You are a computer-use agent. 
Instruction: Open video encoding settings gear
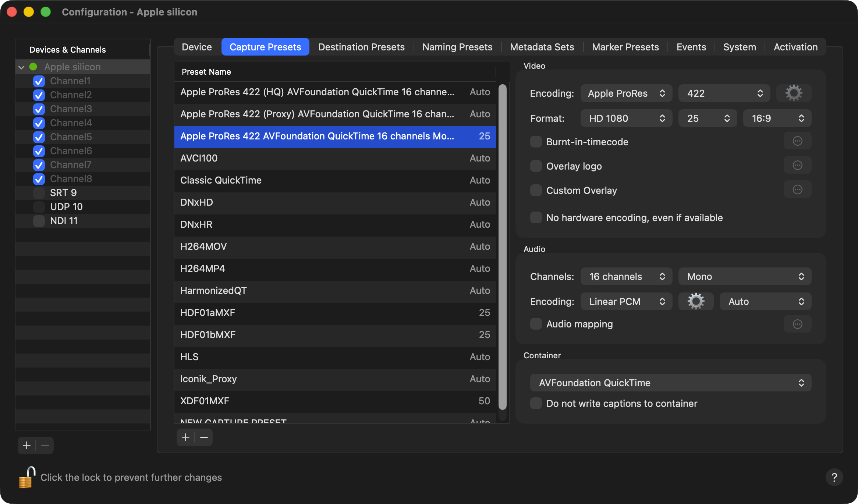794,93
